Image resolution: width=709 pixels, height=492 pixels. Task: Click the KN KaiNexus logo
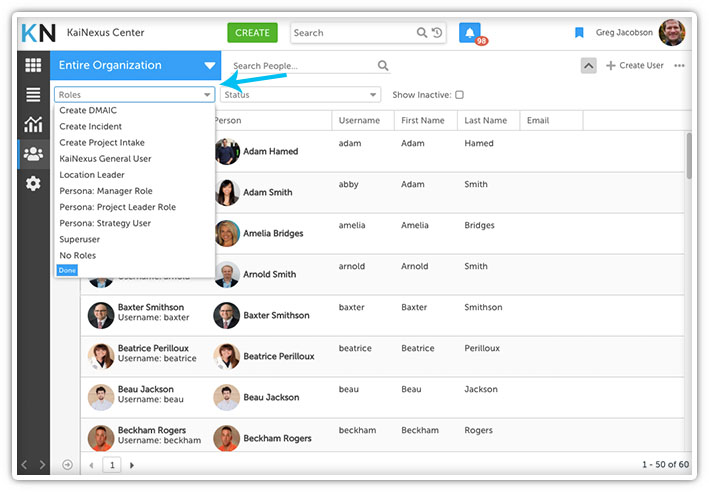point(38,33)
